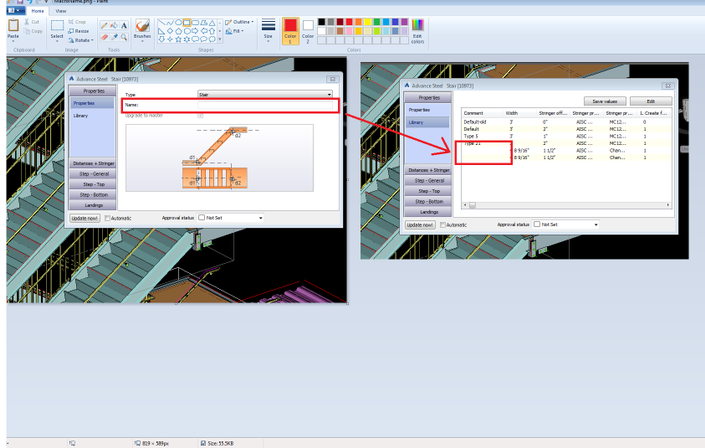The image size is (705, 448).
Task: Pick the black palette color
Action: point(321,22)
